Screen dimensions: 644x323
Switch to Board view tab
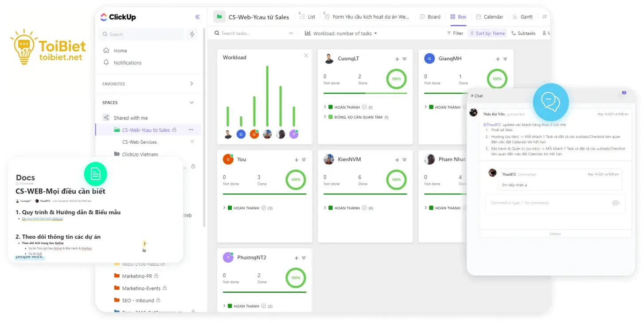pyautogui.click(x=430, y=16)
